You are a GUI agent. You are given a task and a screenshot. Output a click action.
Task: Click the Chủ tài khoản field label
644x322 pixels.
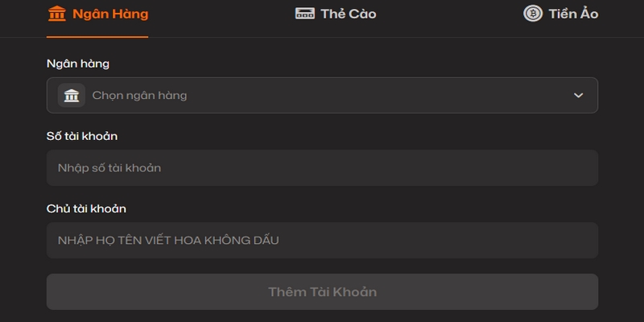point(86,208)
